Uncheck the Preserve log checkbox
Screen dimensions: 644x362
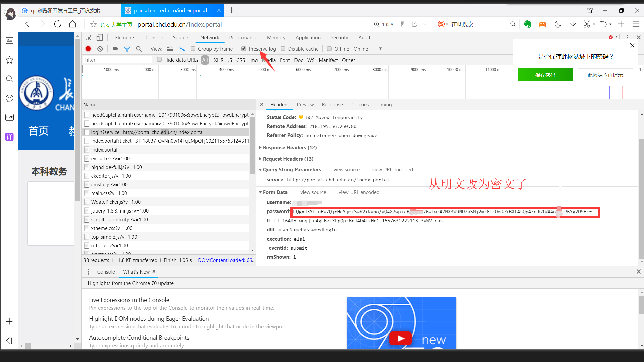244,49
